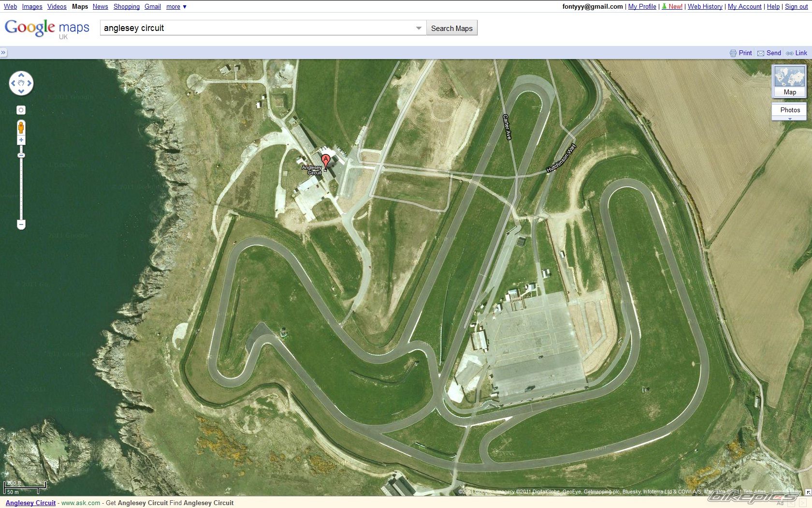Open the Anglesey Circuit ad link
Image resolution: width=812 pixels, height=508 pixels.
pyautogui.click(x=30, y=503)
